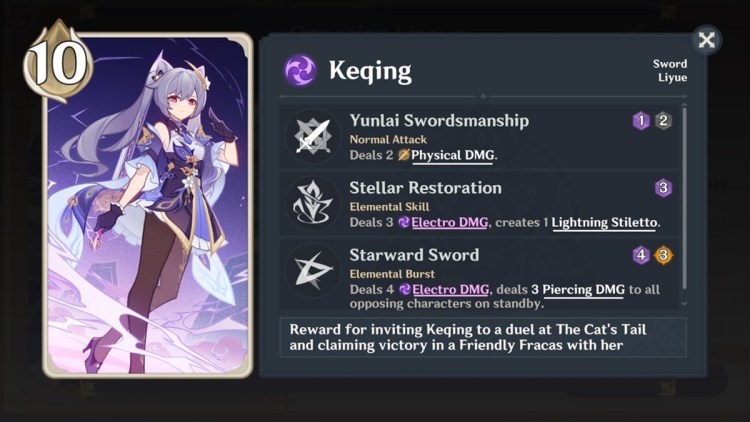Click the Sword Liyue tag label
Viewport: 750px width, 422px height.
(670, 70)
